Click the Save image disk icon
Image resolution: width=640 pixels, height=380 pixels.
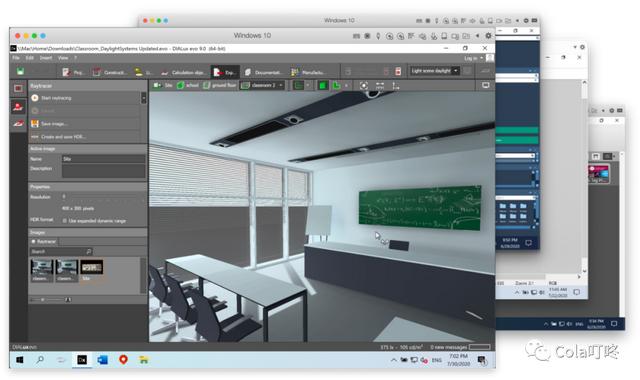pos(35,124)
